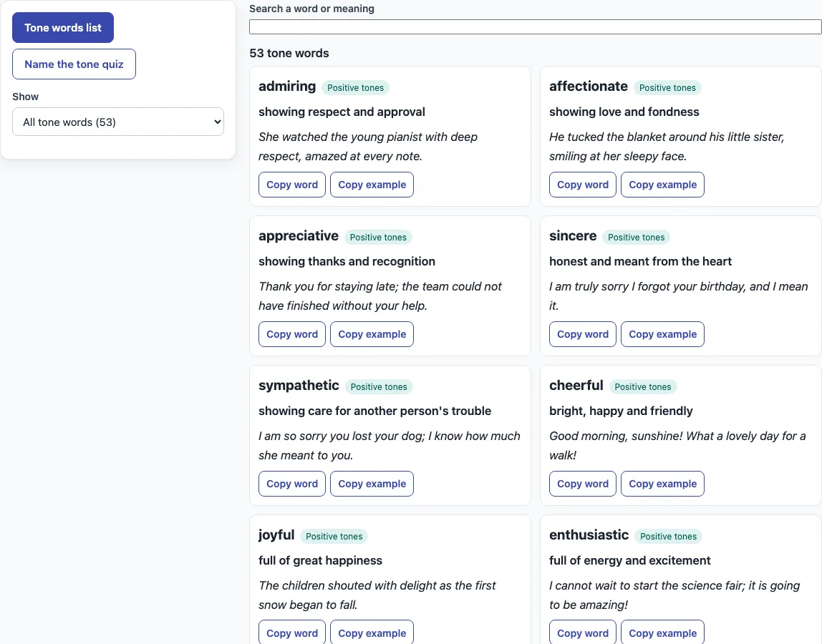Image resolution: width=822 pixels, height=644 pixels.
Task: Select the heading word affectionate
Action: pyautogui.click(x=589, y=87)
